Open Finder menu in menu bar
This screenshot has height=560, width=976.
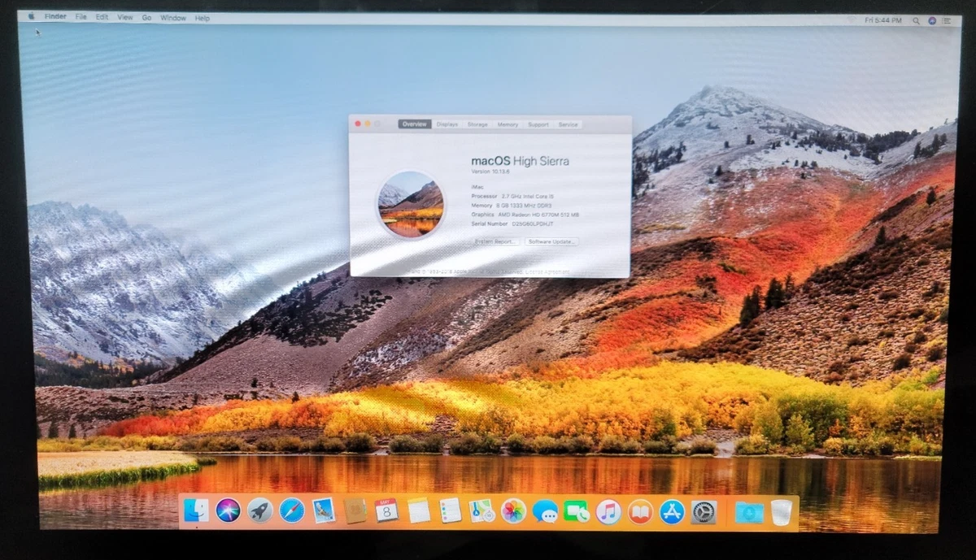55,17
